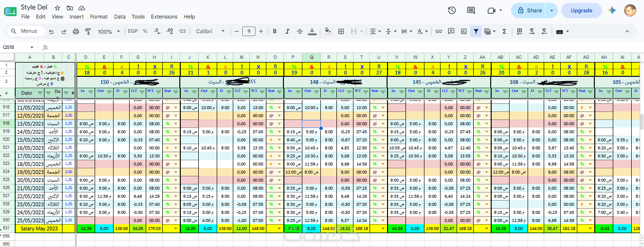Open the filter views dropdown
The width and height of the screenshot is (644, 247).
point(490,31)
